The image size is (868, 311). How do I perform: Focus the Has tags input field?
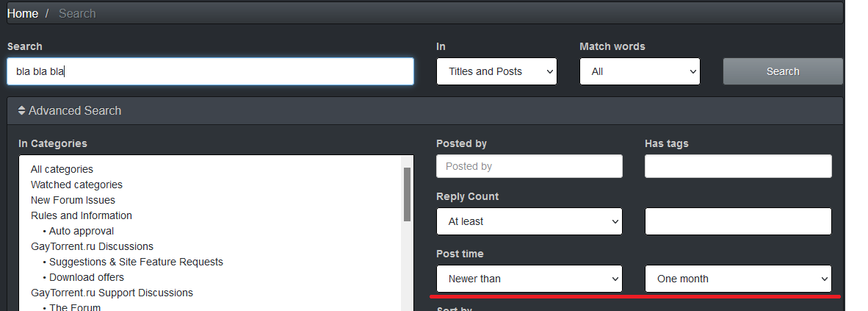click(x=738, y=166)
